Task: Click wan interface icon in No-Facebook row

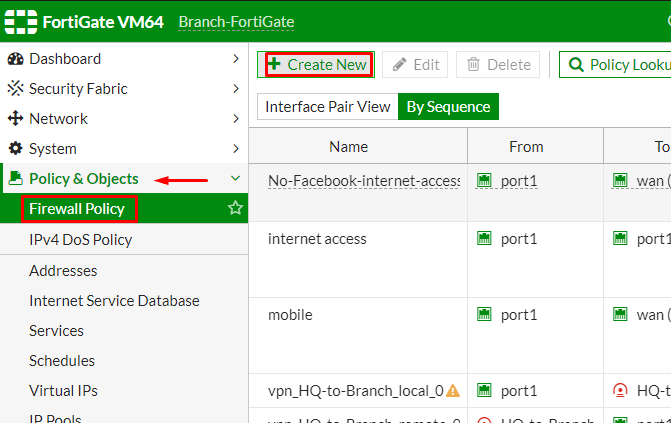Action: 620,180
